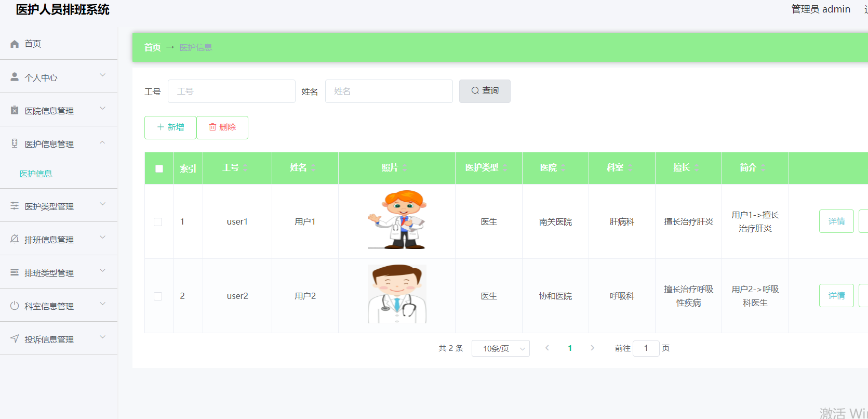Check the checkbox for user1 row
Screen dimensions: 868x419
tap(158, 222)
